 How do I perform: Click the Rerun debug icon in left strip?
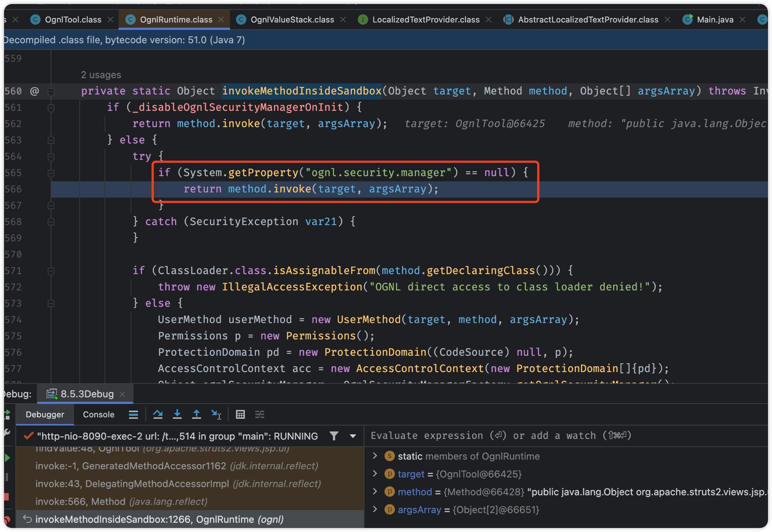pyautogui.click(x=7, y=414)
